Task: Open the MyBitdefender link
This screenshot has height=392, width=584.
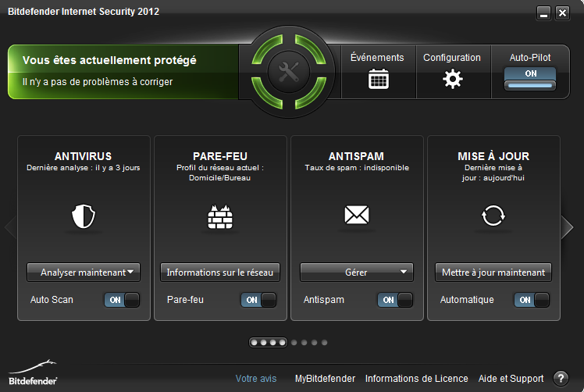Action: coord(325,379)
